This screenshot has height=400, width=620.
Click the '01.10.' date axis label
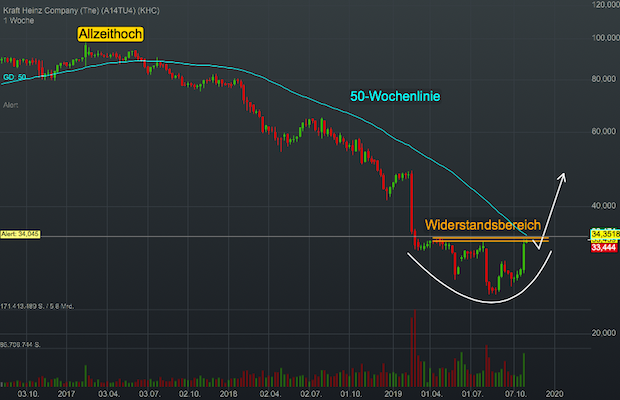point(351,394)
